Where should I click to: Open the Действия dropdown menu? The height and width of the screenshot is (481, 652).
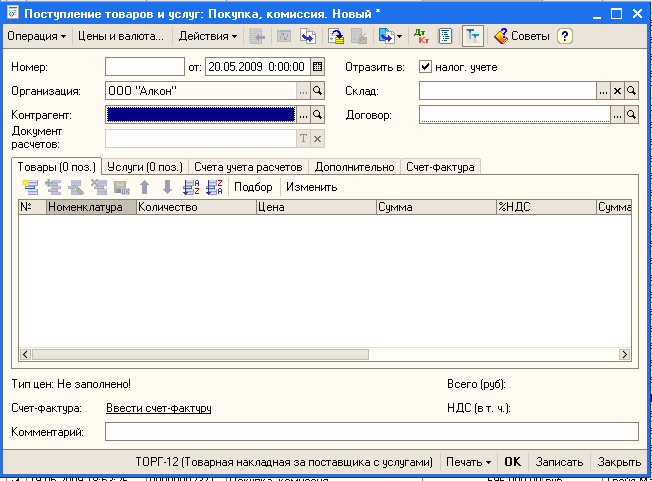pos(208,36)
